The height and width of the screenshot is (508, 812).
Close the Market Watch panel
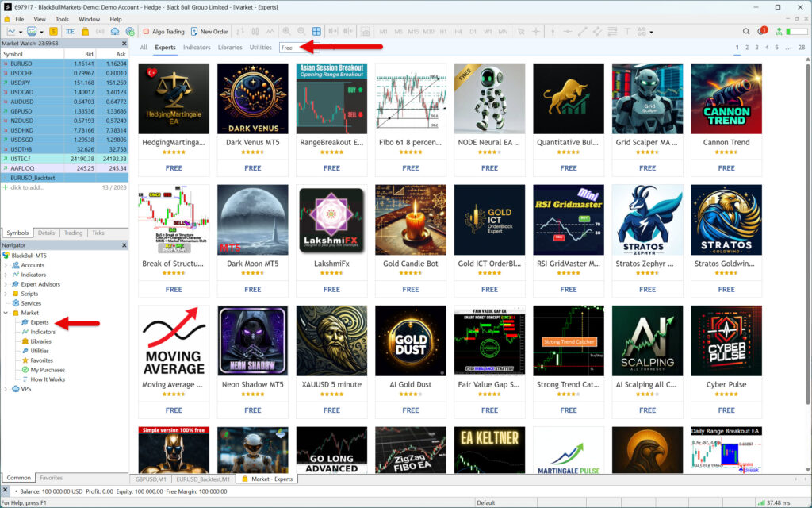[x=124, y=44]
